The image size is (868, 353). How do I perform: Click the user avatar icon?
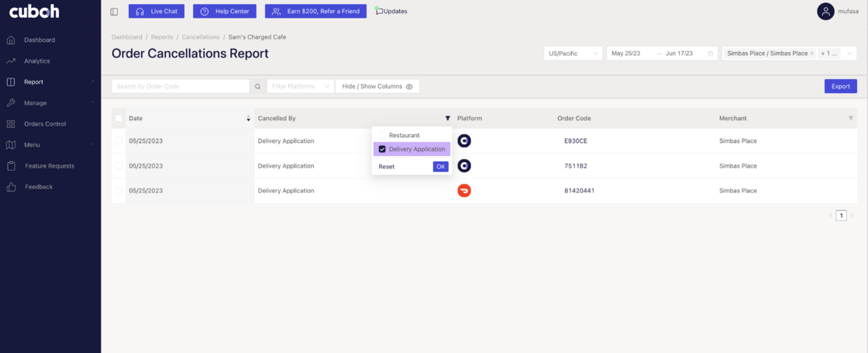tap(825, 12)
